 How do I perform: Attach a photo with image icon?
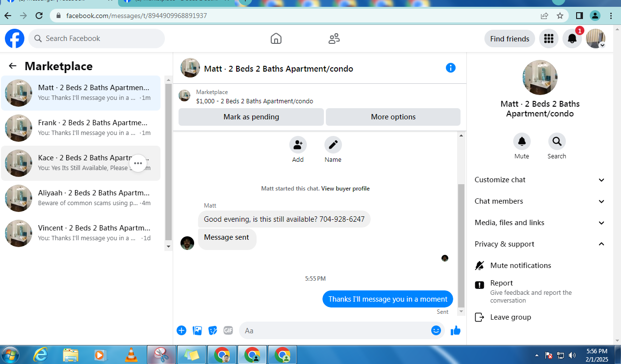pyautogui.click(x=197, y=330)
